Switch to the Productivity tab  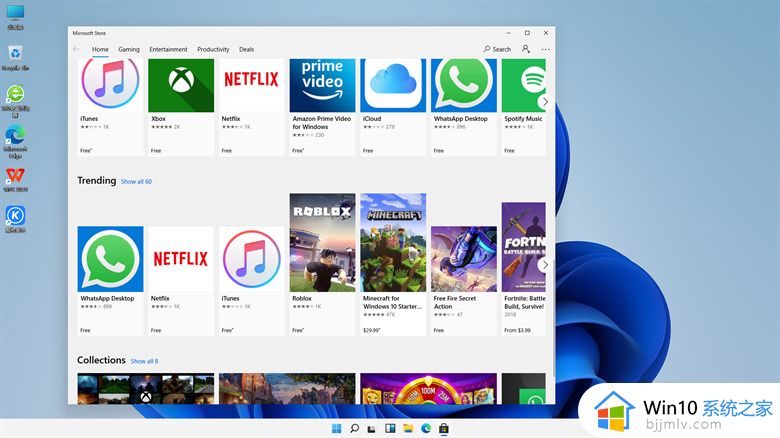pos(213,49)
